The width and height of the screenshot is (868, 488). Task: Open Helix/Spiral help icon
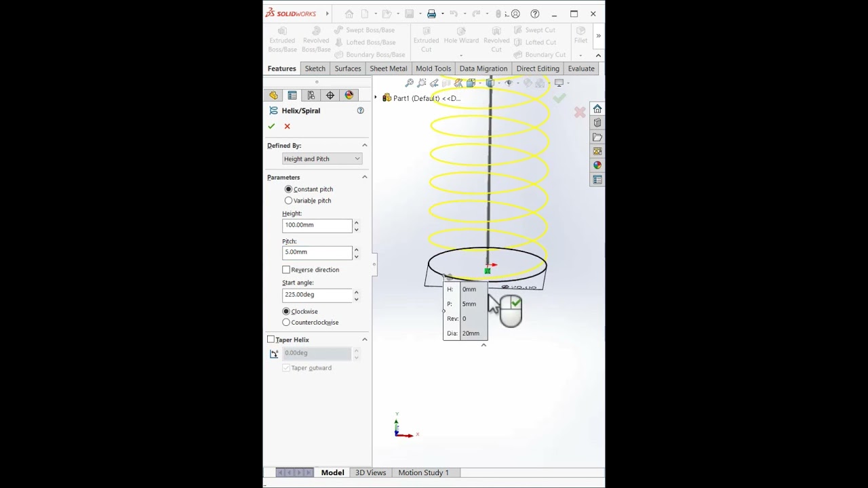(x=360, y=110)
